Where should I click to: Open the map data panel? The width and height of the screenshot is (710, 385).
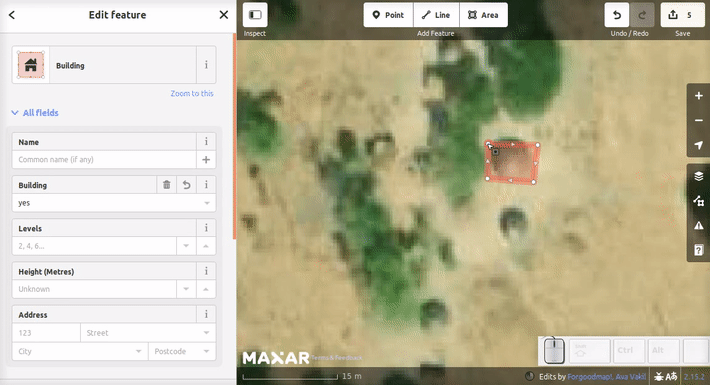point(698,201)
